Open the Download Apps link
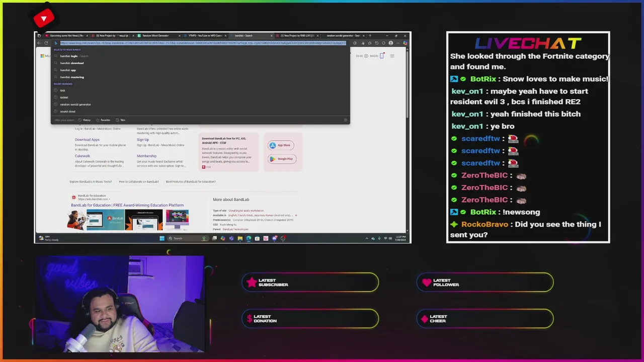The width and height of the screenshot is (644, 362). pyautogui.click(x=87, y=140)
